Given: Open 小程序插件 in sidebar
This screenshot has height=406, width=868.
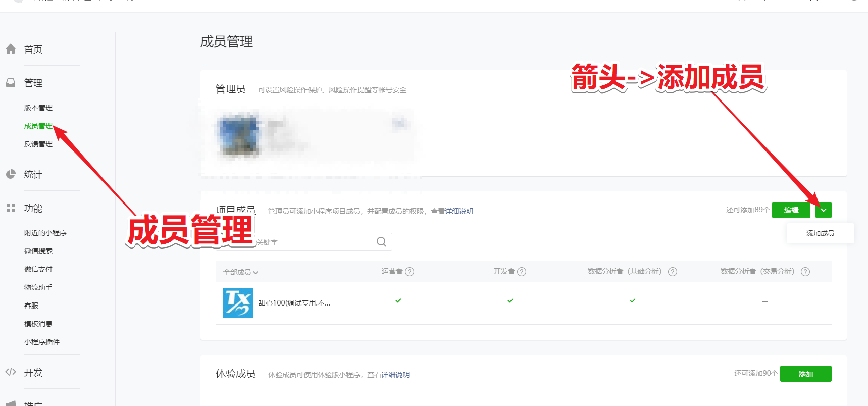Looking at the screenshot, I should (x=42, y=342).
